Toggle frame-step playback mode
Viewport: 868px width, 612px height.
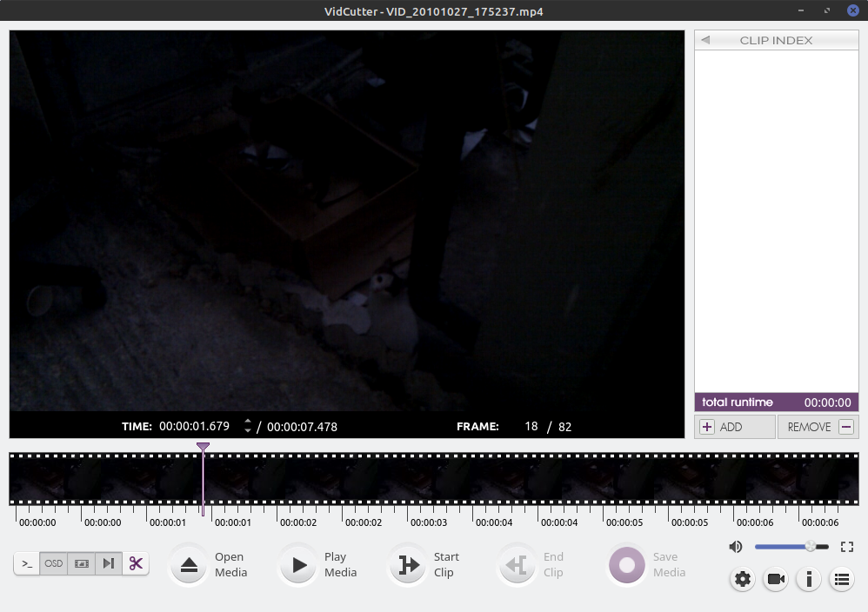coord(108,563)
